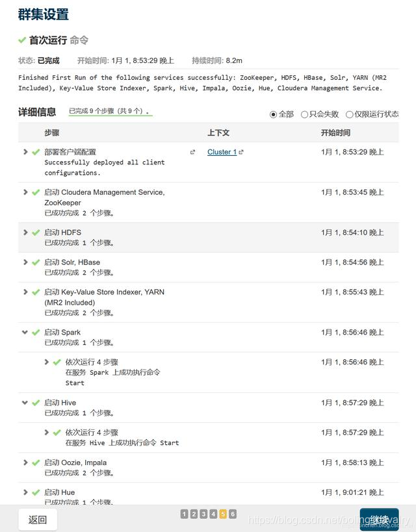Go to wizard page 6
Viewport: 416px width, 532px height.
232,514
